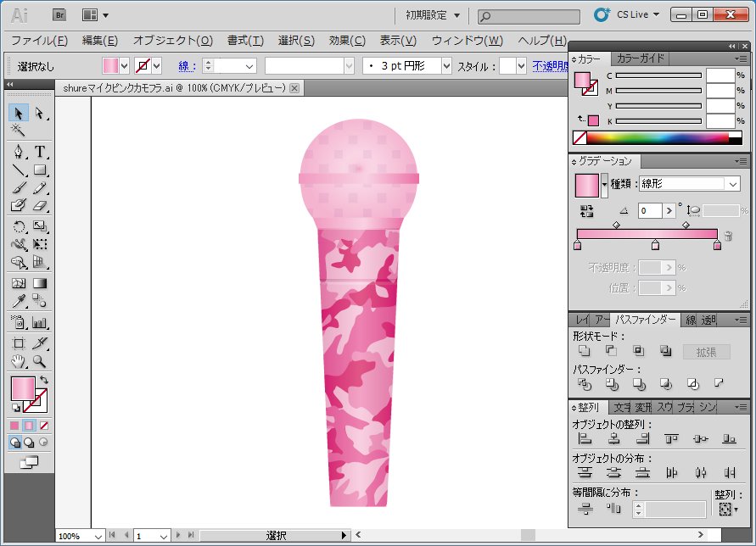Pick the Magic Wand tool
The image size is (756, 546).
pos(19,131)
